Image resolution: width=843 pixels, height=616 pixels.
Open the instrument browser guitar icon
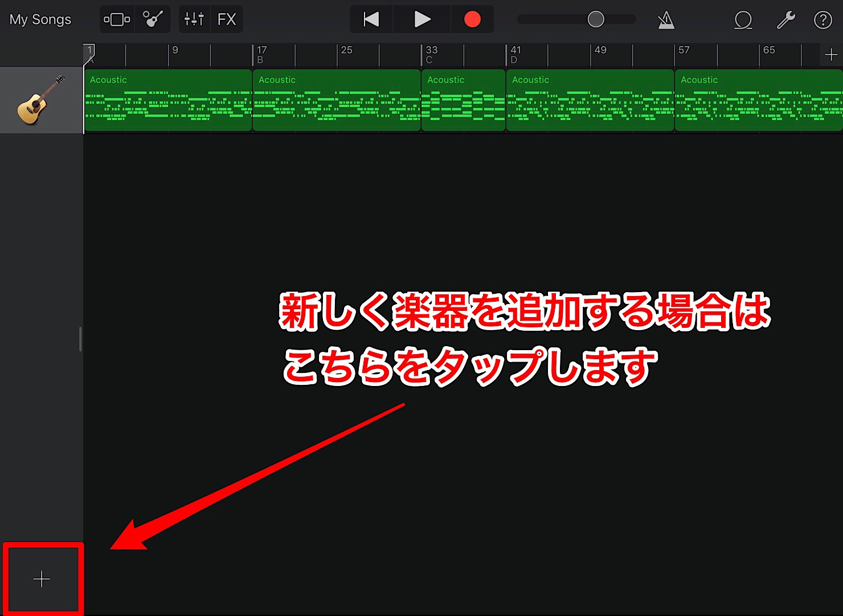tap(153, 19)
